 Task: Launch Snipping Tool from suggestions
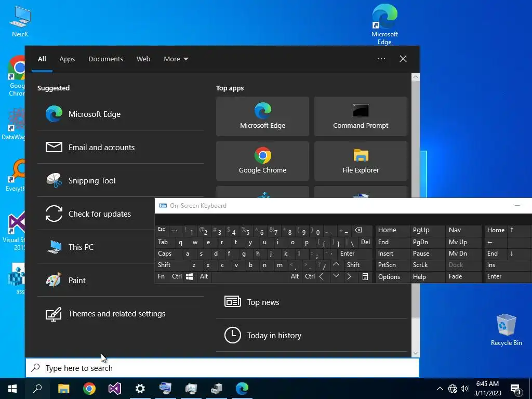[x=120, y=180]
